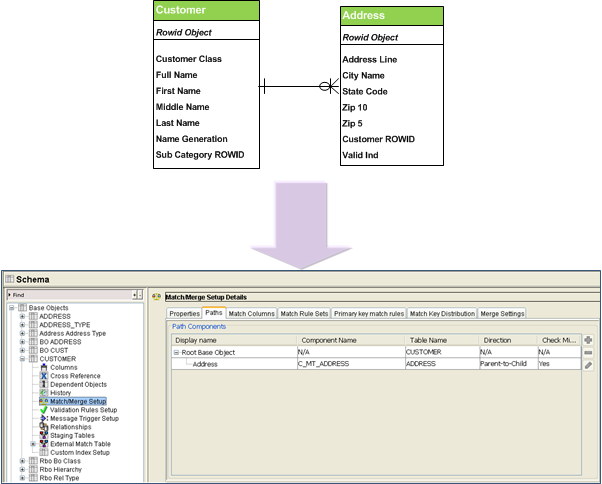Click the History icon in tree
602x484 pixels.
pos(44,393)
